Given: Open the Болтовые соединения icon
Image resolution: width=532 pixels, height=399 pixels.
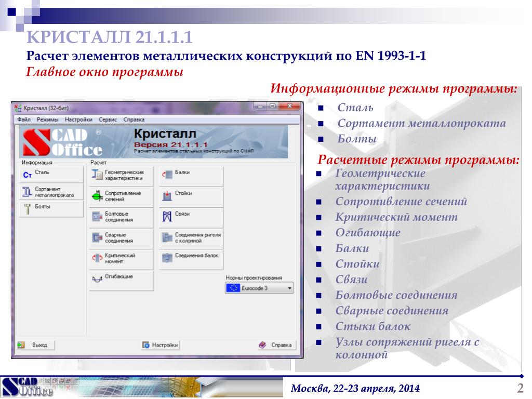Looking at the screenshot, I should pyautogui.click(x=97, y=217).
